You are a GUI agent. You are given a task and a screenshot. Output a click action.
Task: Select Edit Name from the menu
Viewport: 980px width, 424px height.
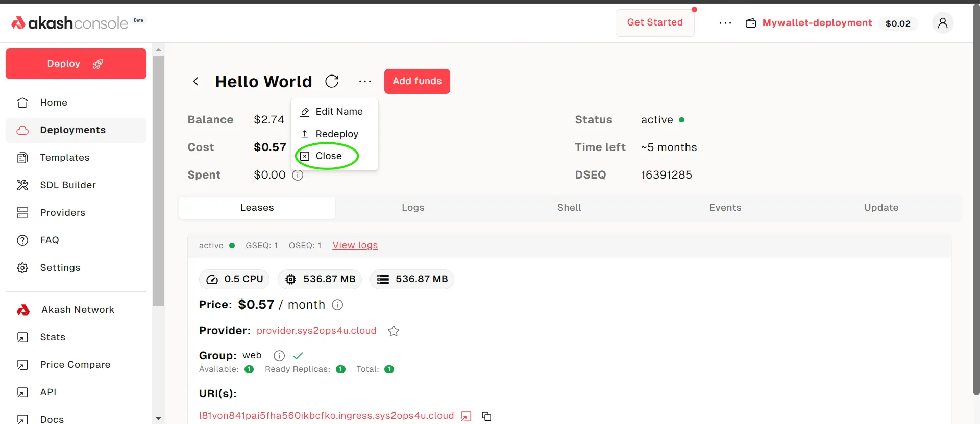(338, 112)
